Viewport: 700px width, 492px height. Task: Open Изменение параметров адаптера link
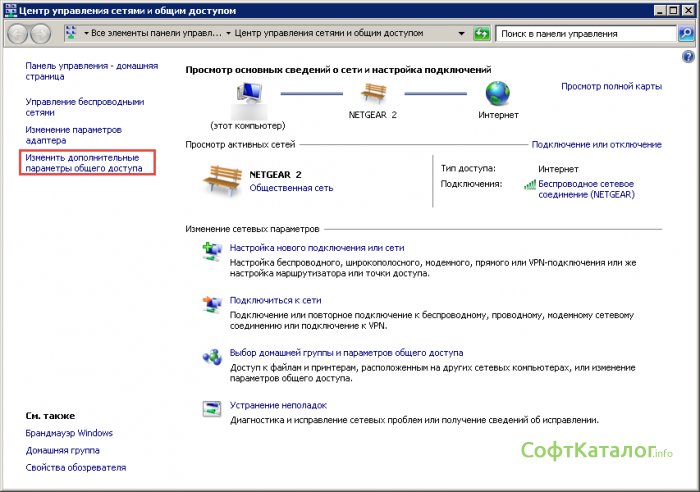click(73, 135)
